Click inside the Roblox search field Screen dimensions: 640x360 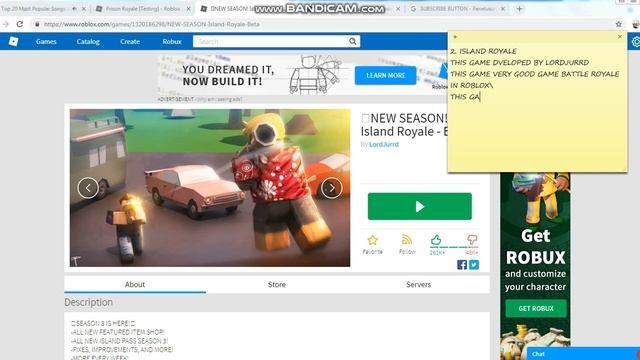271,41
